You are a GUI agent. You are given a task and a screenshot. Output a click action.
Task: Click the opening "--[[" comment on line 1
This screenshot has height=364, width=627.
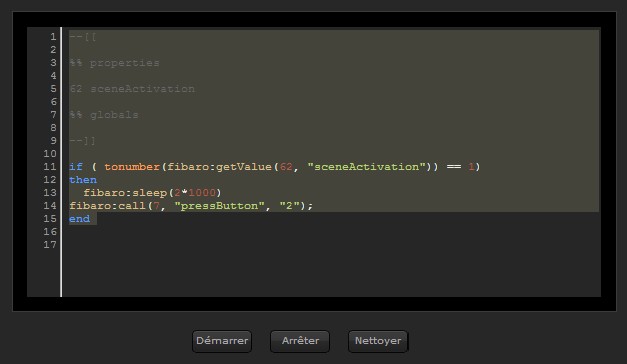[x=83, y=37]
